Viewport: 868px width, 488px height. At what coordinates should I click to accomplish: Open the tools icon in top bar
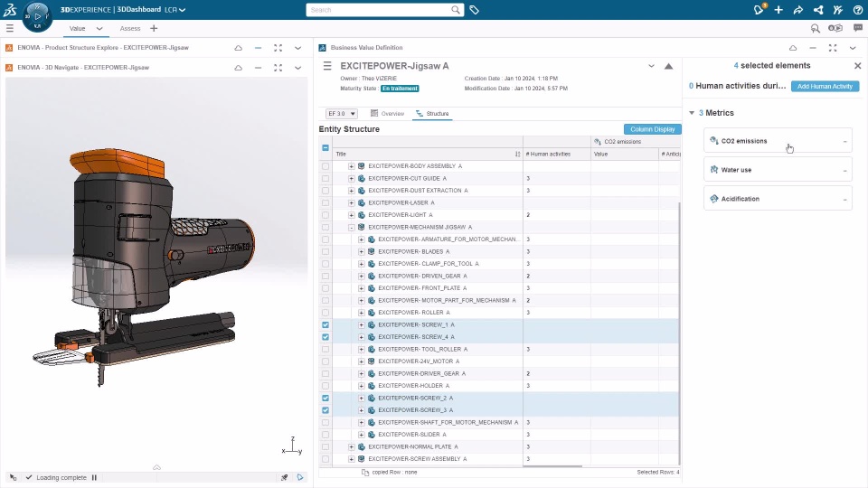837,9
